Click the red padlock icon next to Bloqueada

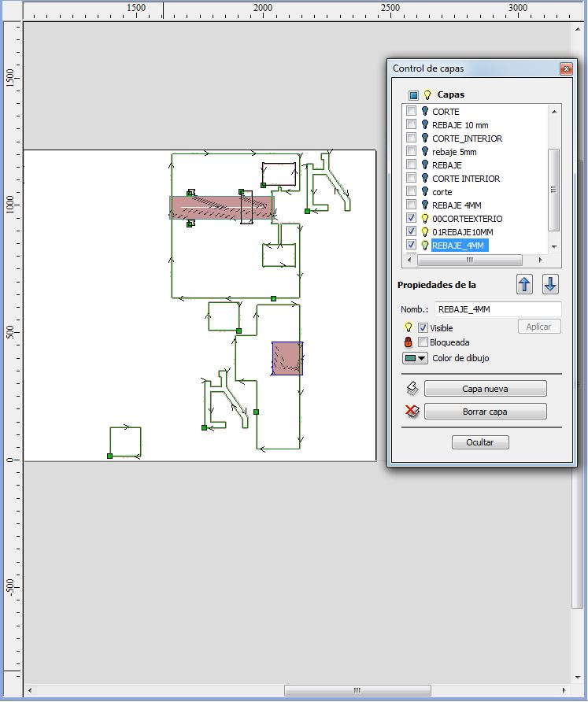pos(408,342)
